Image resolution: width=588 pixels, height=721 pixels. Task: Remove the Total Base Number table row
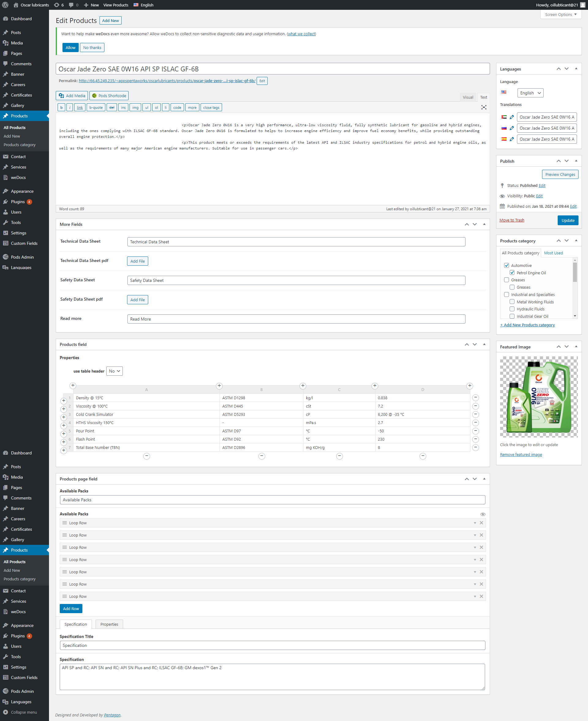[476, 448]
